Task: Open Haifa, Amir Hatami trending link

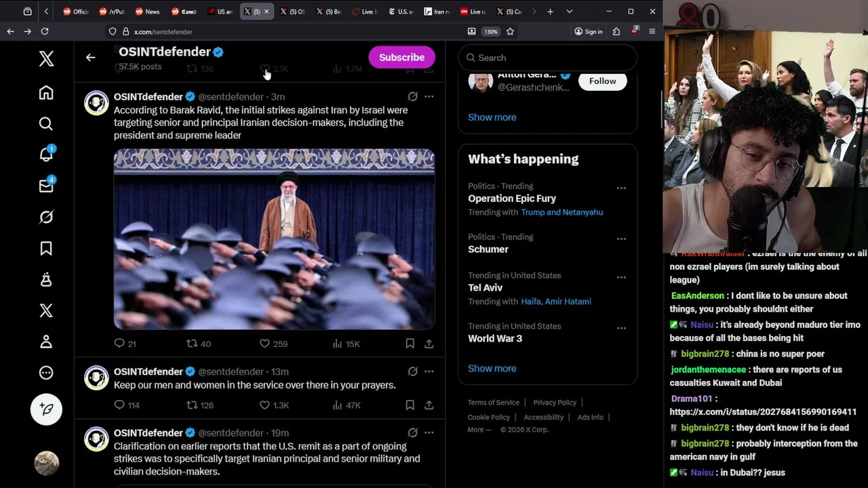Action: [556, 302]
